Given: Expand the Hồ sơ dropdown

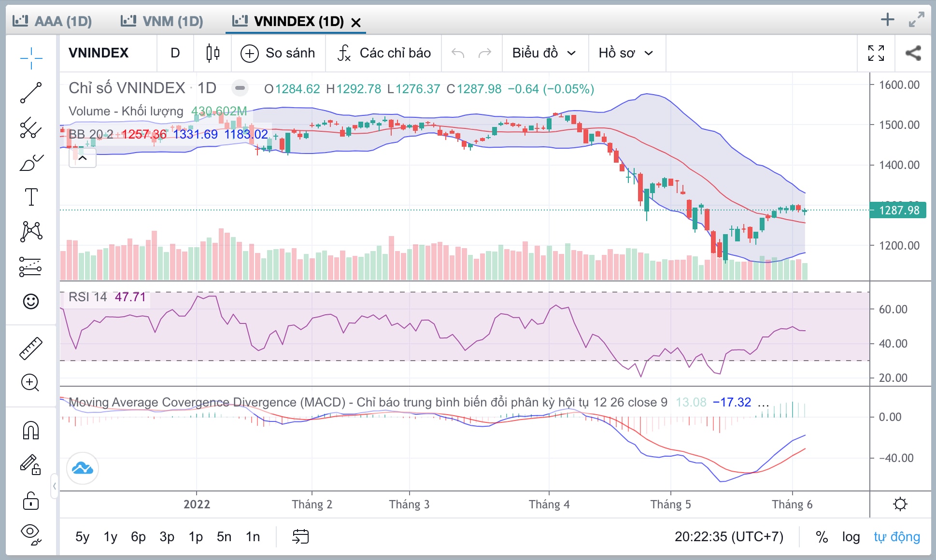Looking at the screenshot, I should [x=626, y=53].
